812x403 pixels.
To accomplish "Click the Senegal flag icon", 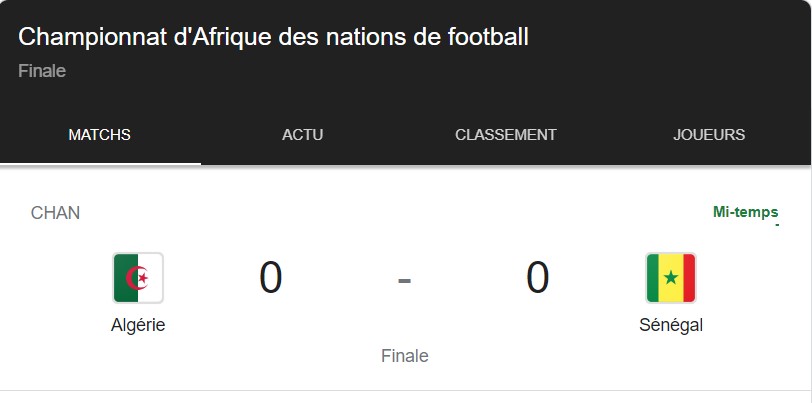I will click(x=671, y=277).
